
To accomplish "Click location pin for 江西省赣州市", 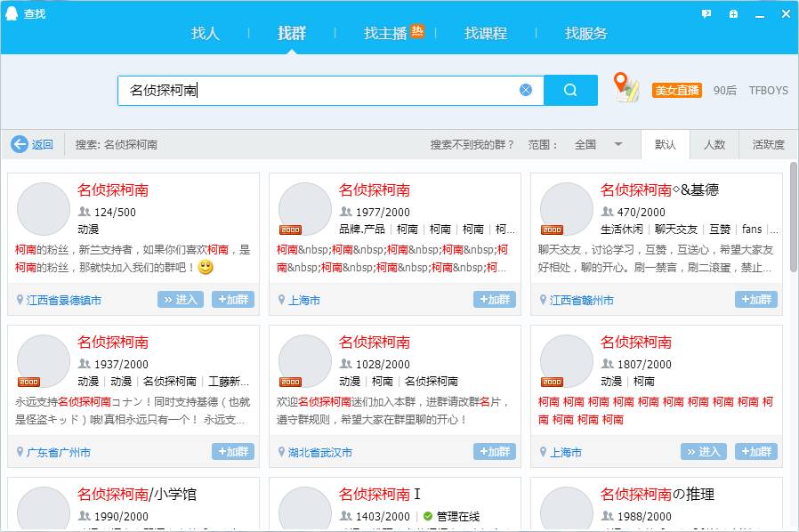I will pos(543,300).
